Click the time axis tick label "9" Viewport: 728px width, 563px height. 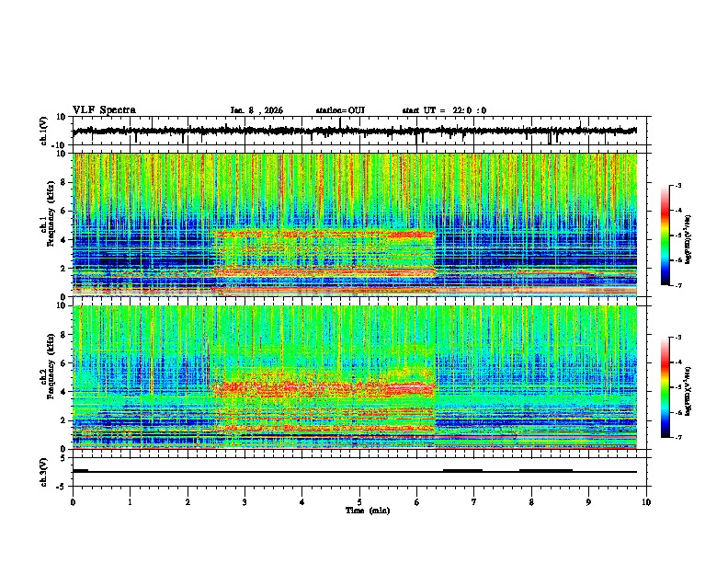pos(588,502)
